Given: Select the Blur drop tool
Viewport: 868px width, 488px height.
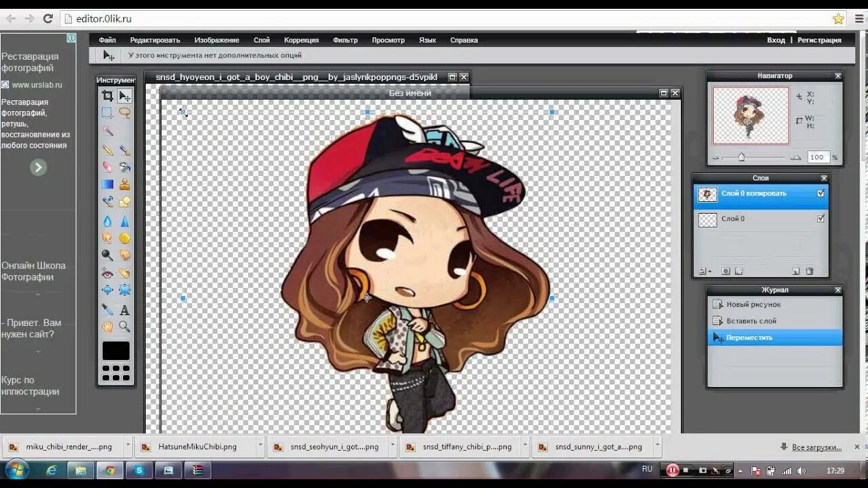Looking at the screenshot, I should pos(107,221).
